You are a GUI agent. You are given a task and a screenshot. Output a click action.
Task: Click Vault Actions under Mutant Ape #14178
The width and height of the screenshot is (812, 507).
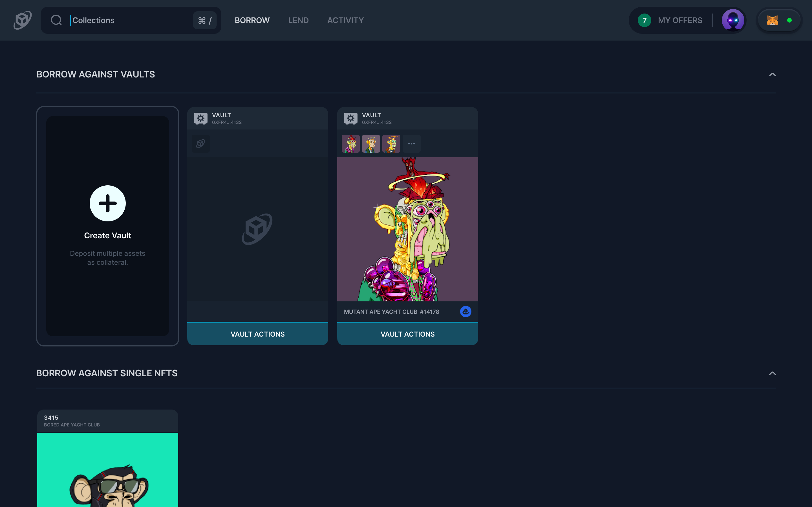pos(407,334)
